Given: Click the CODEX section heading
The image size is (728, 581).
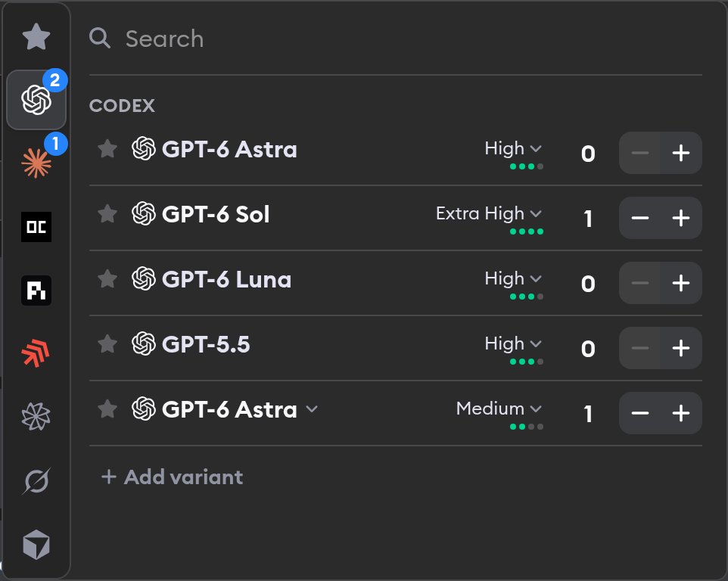Looking at the screenshot, I should [x=122, y=106].
